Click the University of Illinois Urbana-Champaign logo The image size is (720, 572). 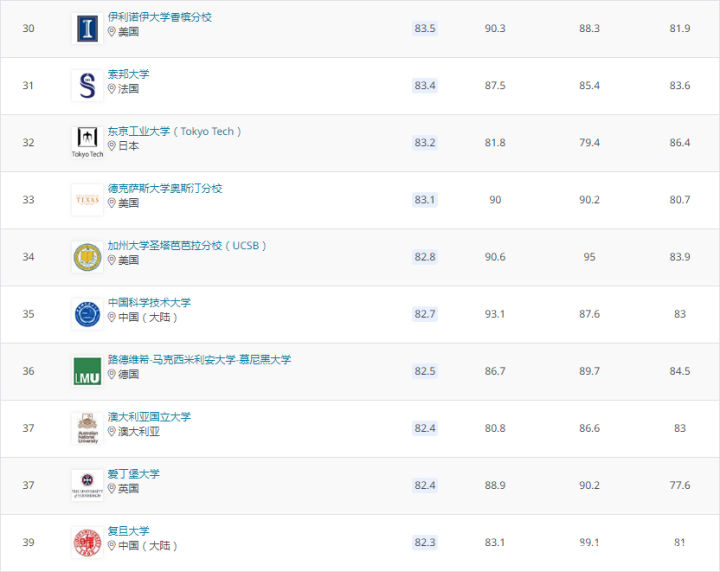pos(87,28)
